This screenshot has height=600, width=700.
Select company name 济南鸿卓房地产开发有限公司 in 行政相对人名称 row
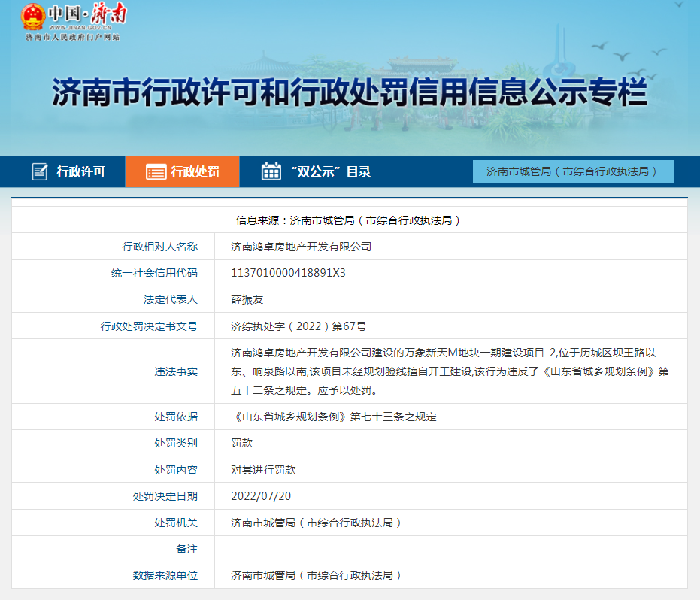[302, 247]
